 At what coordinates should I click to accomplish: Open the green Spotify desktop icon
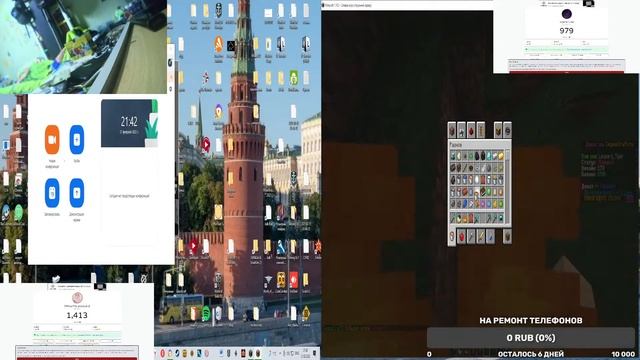(206, 313)
